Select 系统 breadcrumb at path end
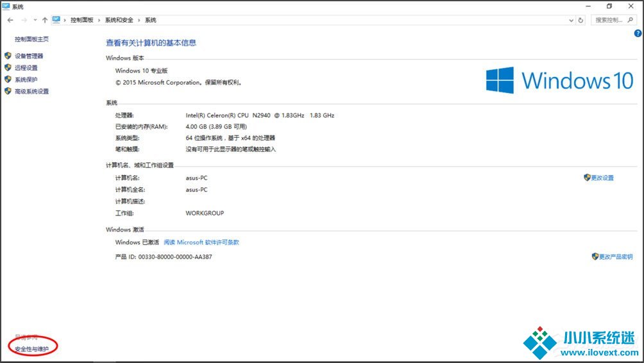This screenshot has height=363, width=644. 150,20
